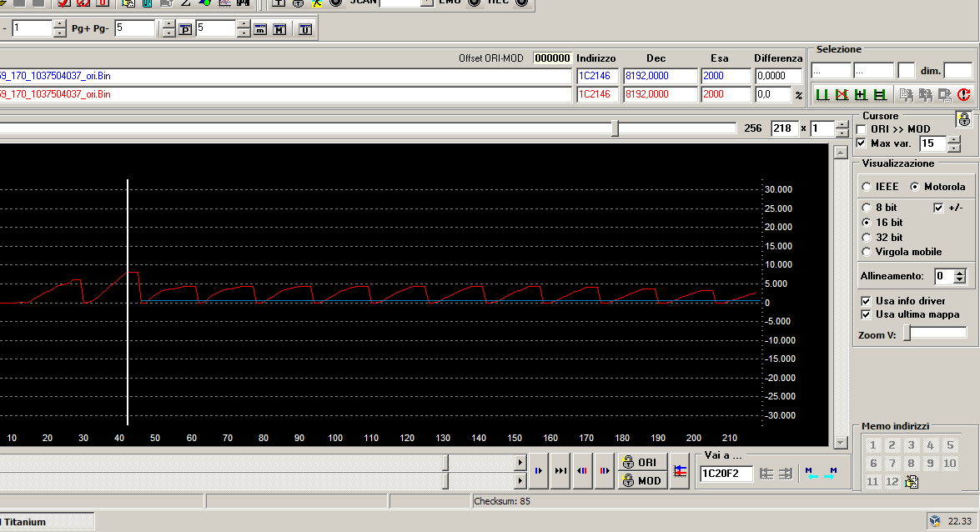Screen dimensions: 980x532
Task: Click the blue next difference play button
Action: 538,471
